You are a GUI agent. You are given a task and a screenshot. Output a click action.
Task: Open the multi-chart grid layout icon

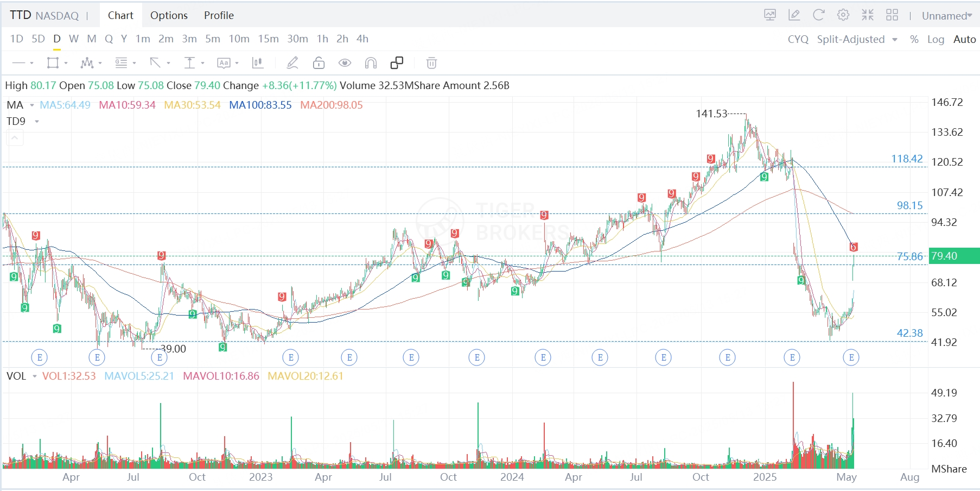pos(892,15)
